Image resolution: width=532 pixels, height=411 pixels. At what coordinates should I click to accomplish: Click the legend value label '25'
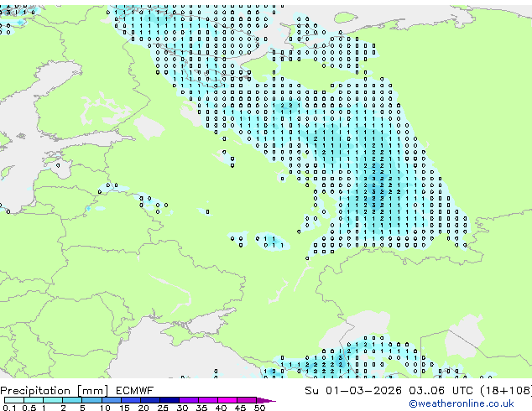pos(163,408)
